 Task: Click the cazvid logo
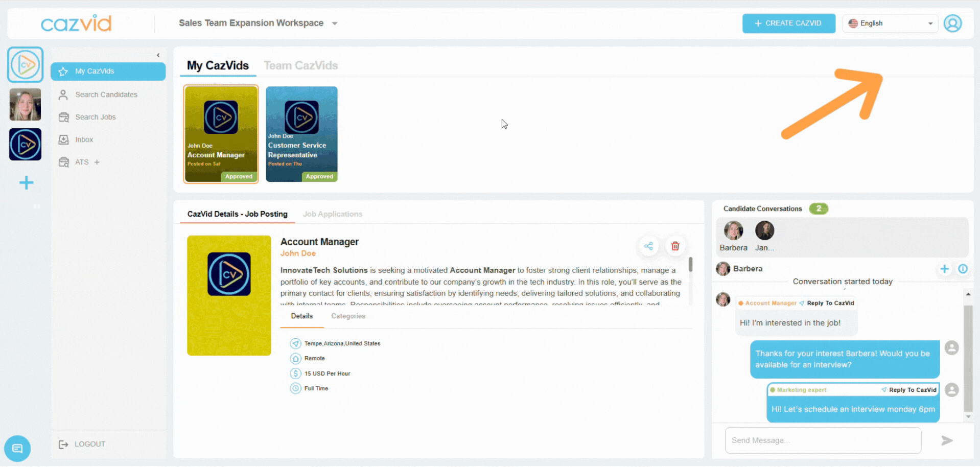76,24
